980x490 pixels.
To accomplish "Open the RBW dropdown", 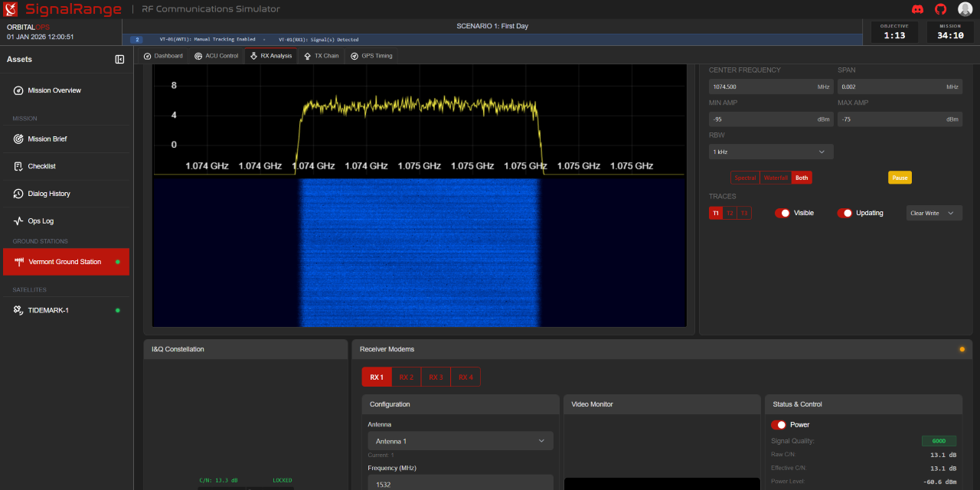I will tap(770, 151).
